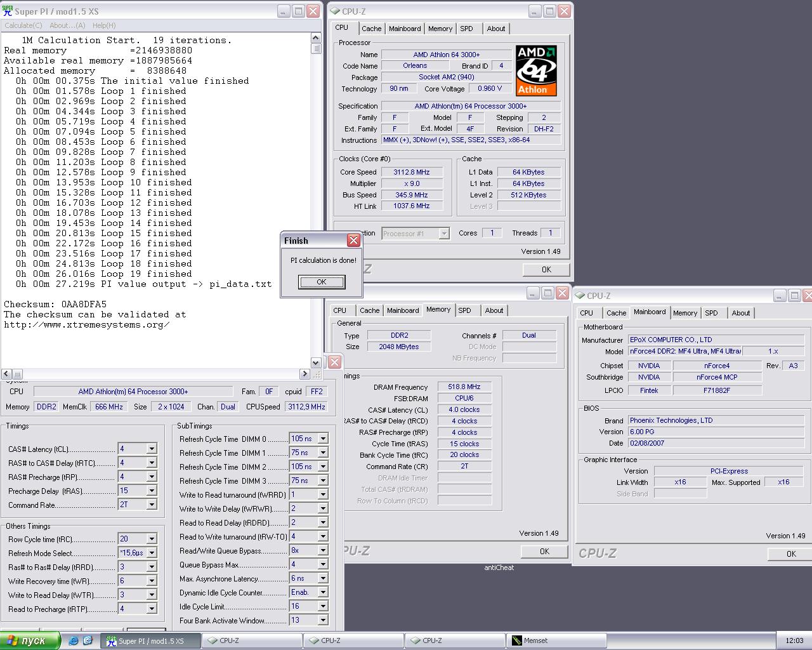Click OK in the CPU-Z Mainboard window
The image size is (812, 650).
tap(790, 554)
